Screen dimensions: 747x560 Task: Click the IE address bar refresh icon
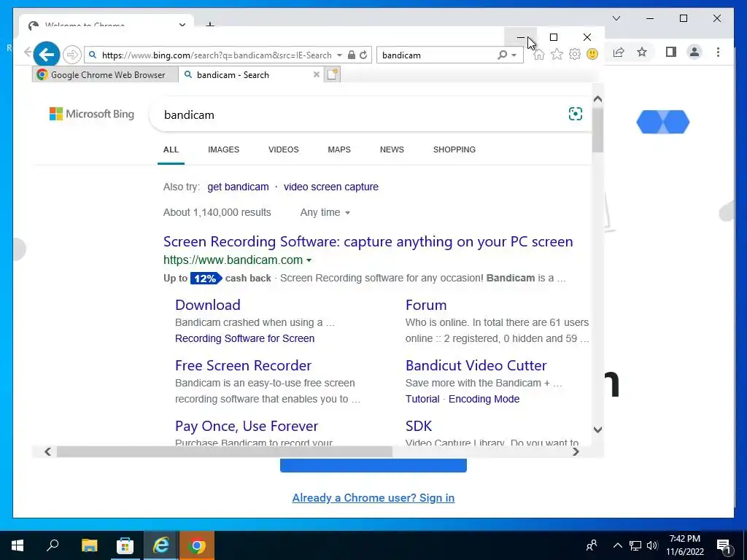click(x=363, y=55)
